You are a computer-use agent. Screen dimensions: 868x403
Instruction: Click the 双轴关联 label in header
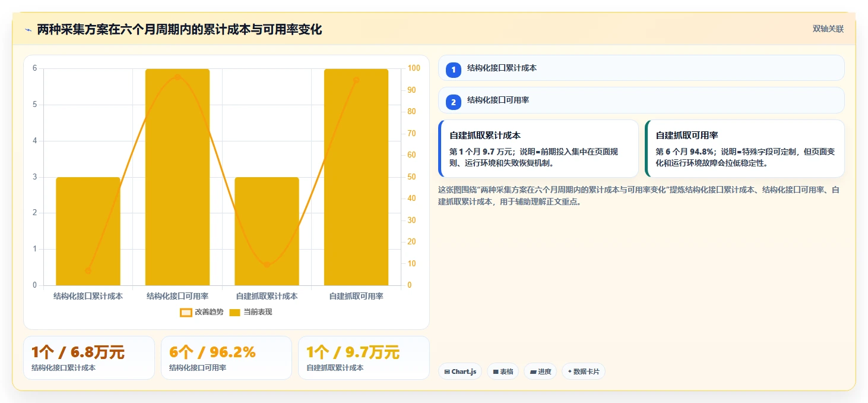828,29
